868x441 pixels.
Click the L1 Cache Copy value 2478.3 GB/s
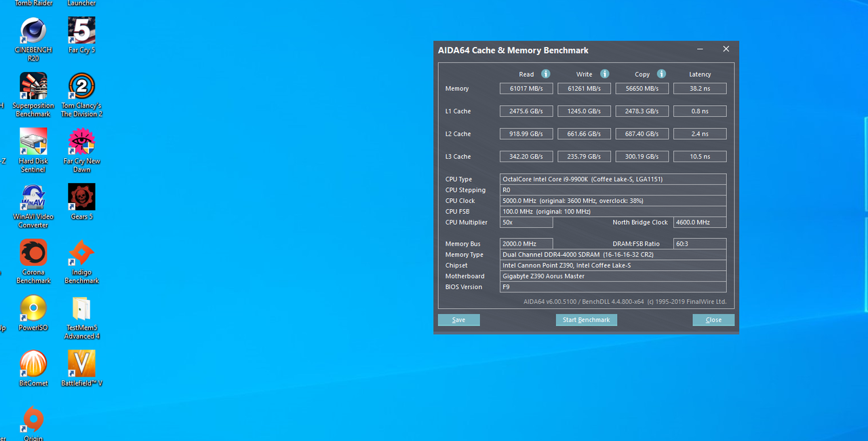(642, 111)
